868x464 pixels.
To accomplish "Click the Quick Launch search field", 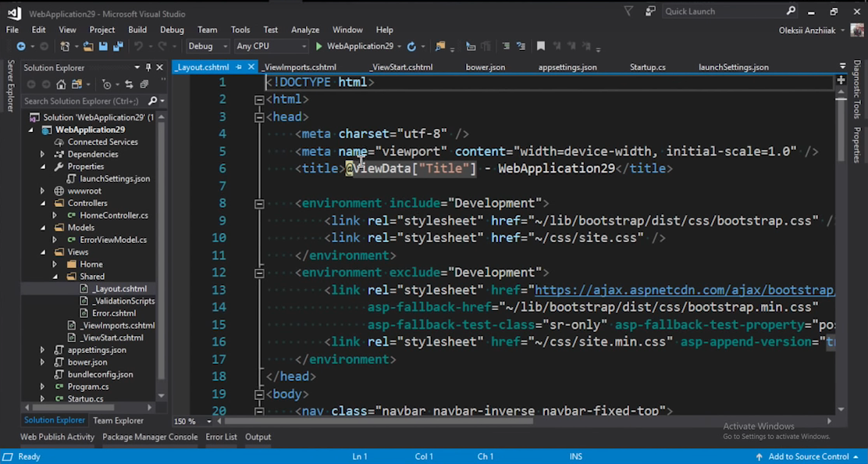I will tap(722, 11).
